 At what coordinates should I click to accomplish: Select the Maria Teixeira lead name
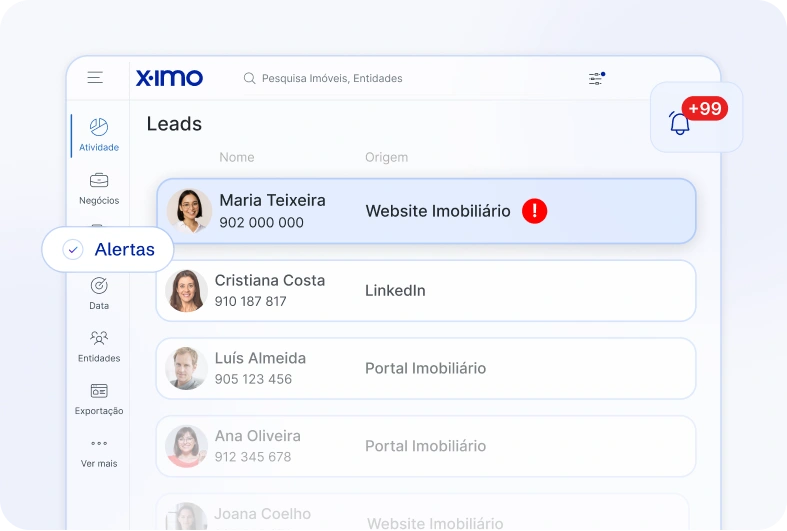(x=273, y=200)
